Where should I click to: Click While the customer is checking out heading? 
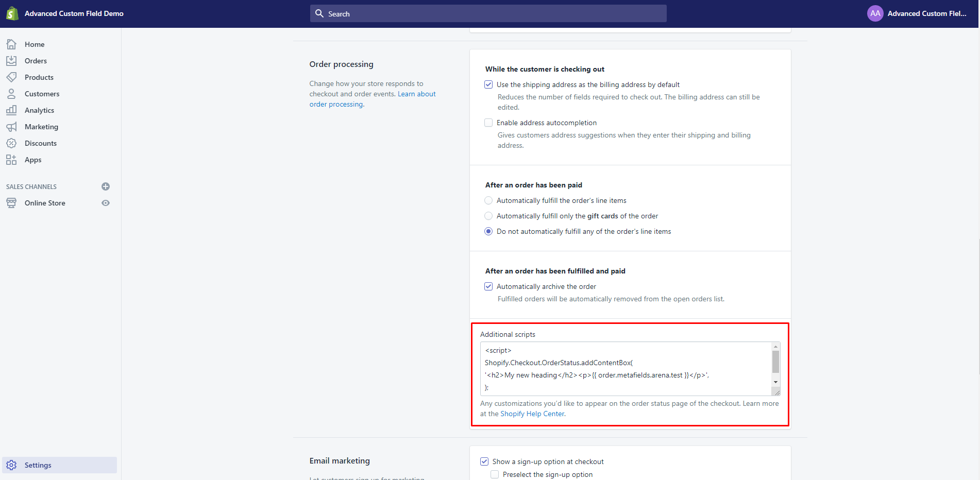(x=545, y=69)
